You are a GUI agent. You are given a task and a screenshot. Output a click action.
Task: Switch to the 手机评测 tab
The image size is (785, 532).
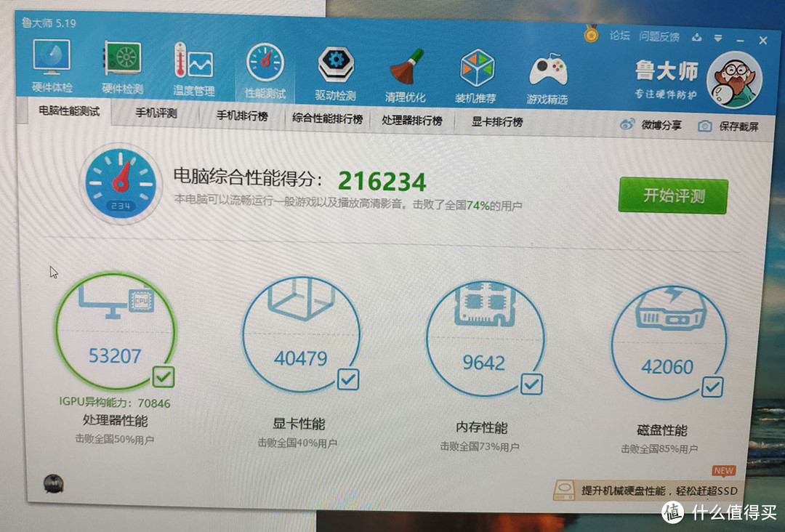(x=156, y=113)
